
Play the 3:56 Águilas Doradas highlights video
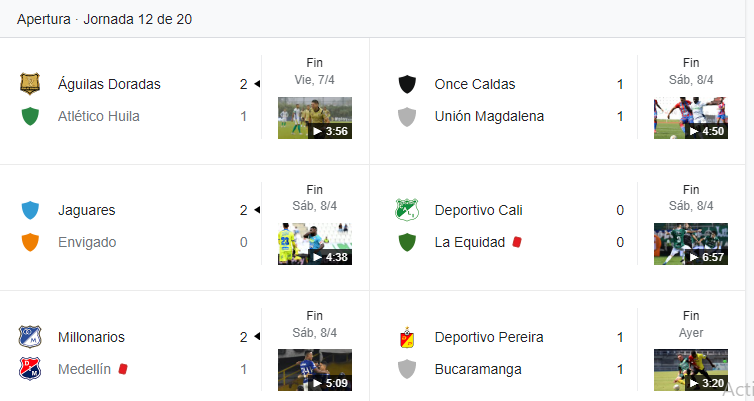[314, 118]
